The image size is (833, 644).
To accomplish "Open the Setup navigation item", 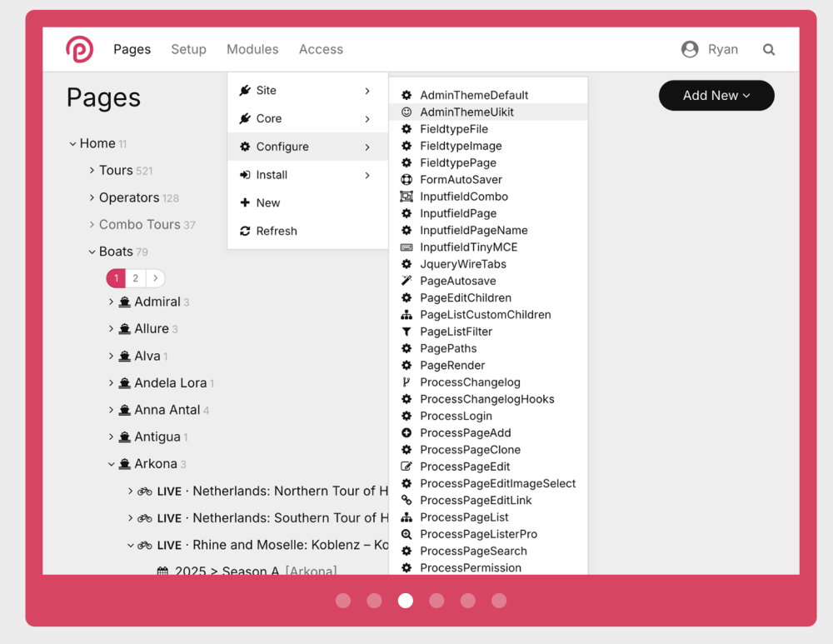I will click(188, 49).
